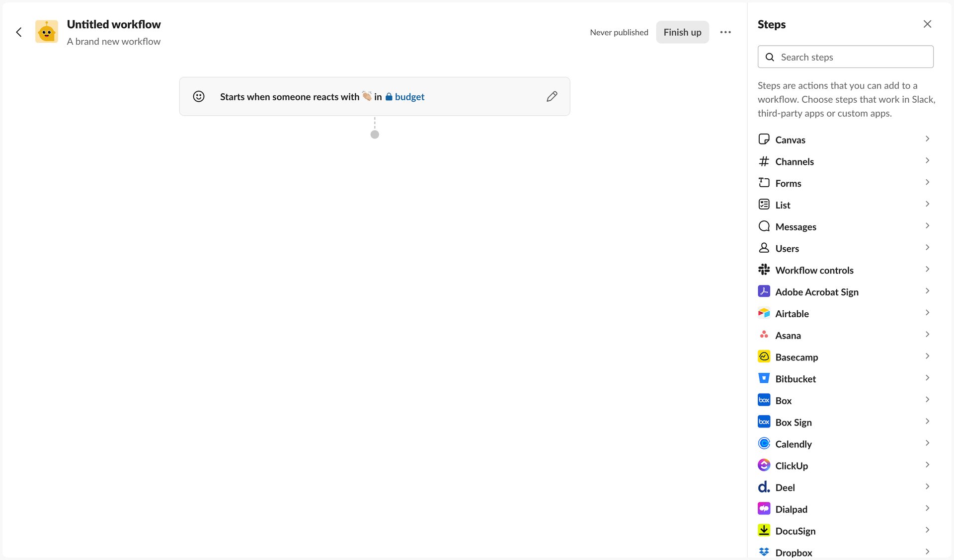Select the Dropbox step icon
Image resolution: width=954 pixels, height=560 pixels.
point(764,552)
